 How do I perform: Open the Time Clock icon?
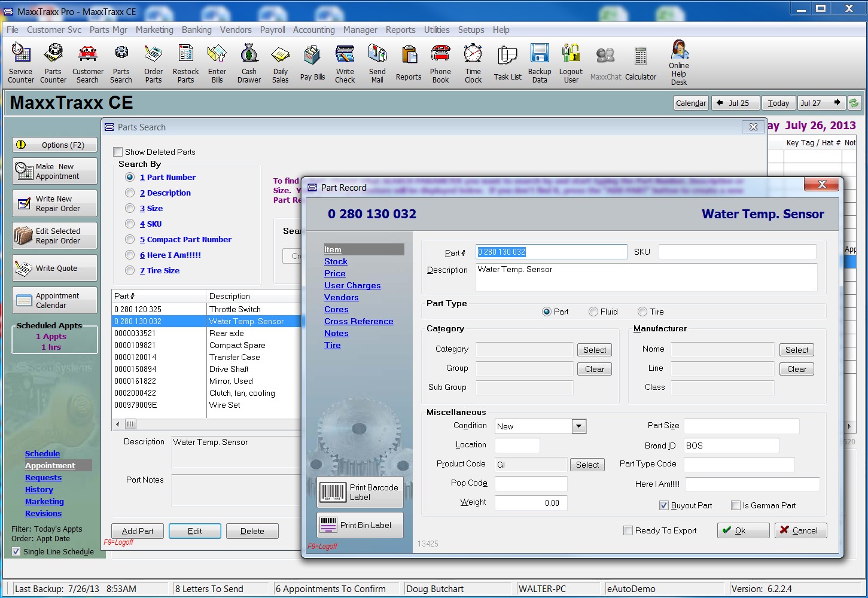473,63
